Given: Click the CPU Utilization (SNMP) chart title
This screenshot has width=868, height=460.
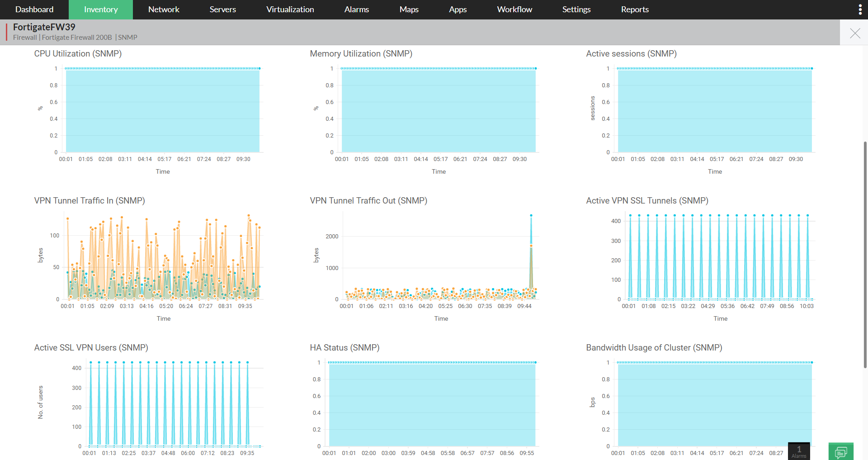Looking at the screenshot, I should pyautogui.click(x=78, y=54).
